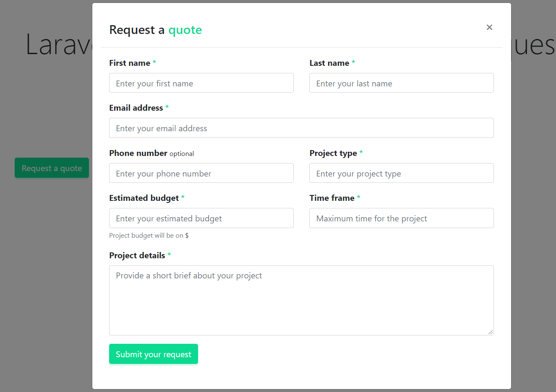This screenshot has height=392, width=556.
Task: Click the Time frame label
Action: click(x=332, y=197)
